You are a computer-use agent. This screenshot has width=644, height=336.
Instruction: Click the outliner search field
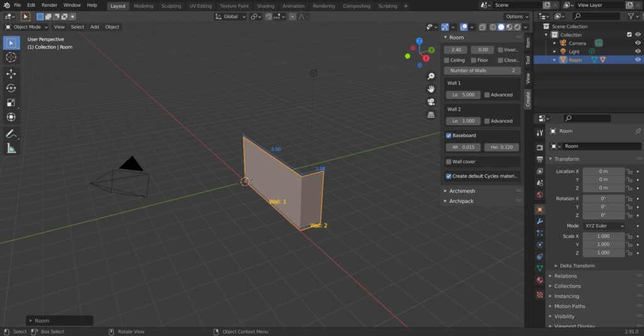596,16
